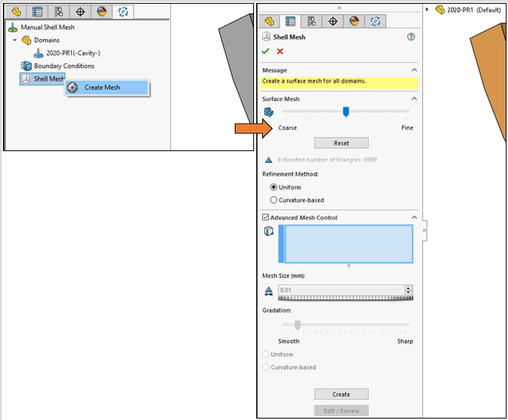The image size is (508, 420).
Task: Click Sharp label on gradation slider
Action: pyautogui.click(x=405, y=341)
